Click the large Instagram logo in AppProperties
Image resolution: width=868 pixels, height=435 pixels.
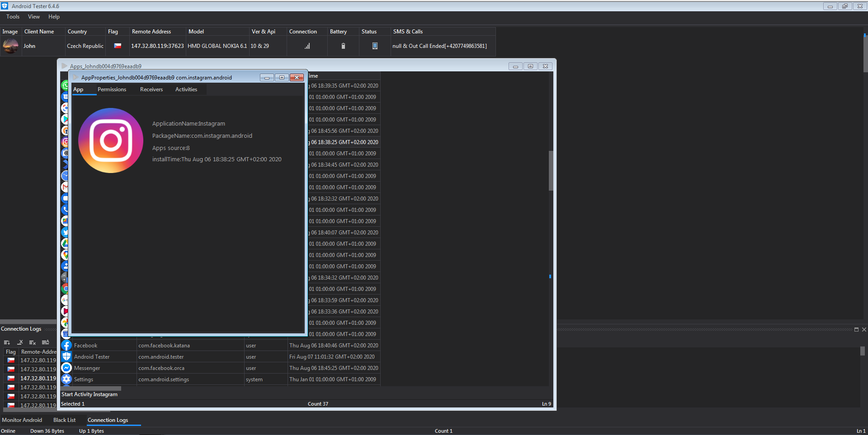pyautogui.click(x=111, y=140)
